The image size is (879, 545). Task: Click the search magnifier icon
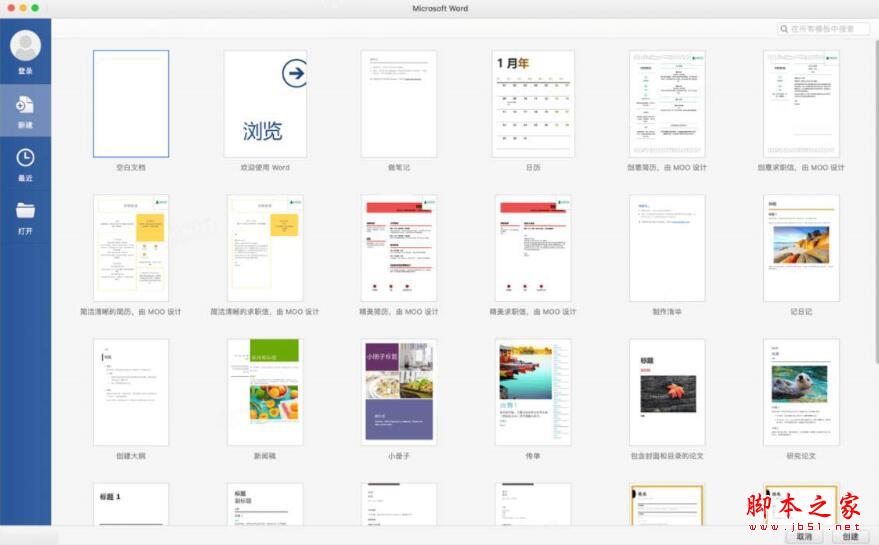pos(784,29)
